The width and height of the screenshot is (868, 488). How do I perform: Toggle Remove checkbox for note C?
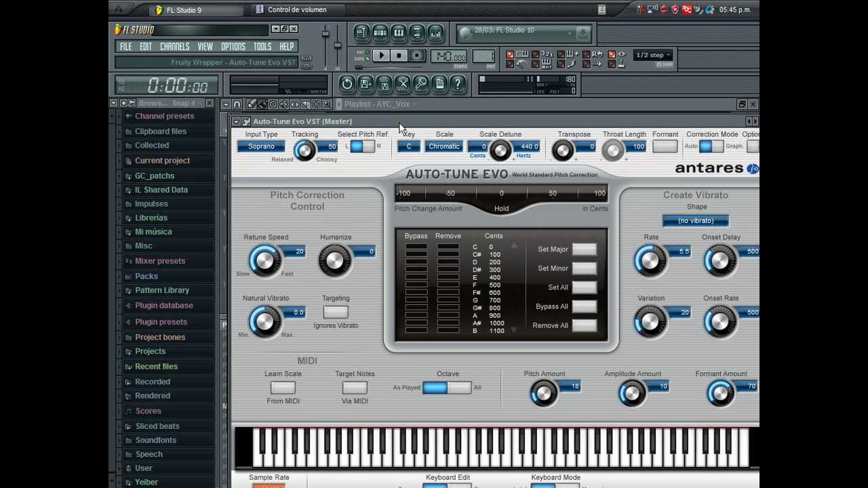tap(448, 247)
